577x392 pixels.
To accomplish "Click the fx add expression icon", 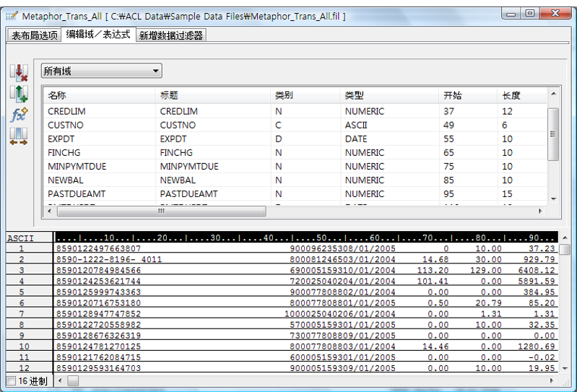I will [x=19, y=115].
